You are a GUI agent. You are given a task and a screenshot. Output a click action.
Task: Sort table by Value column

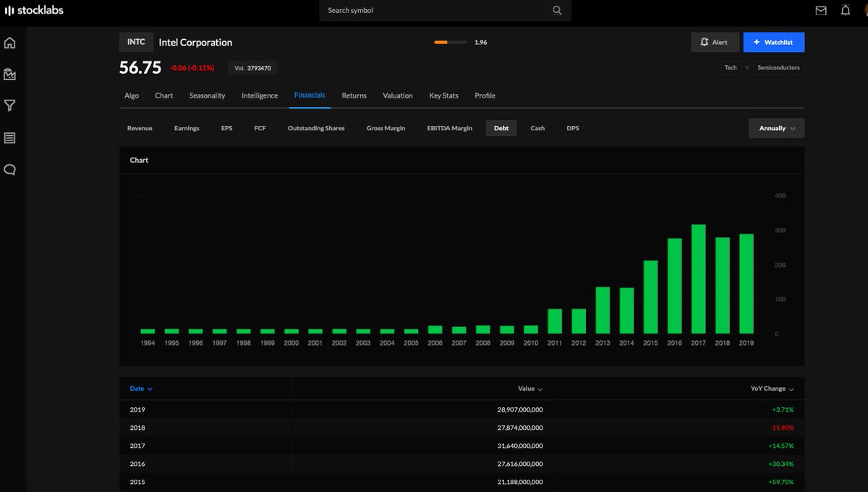pyautogui.click(x=530, y=389)
